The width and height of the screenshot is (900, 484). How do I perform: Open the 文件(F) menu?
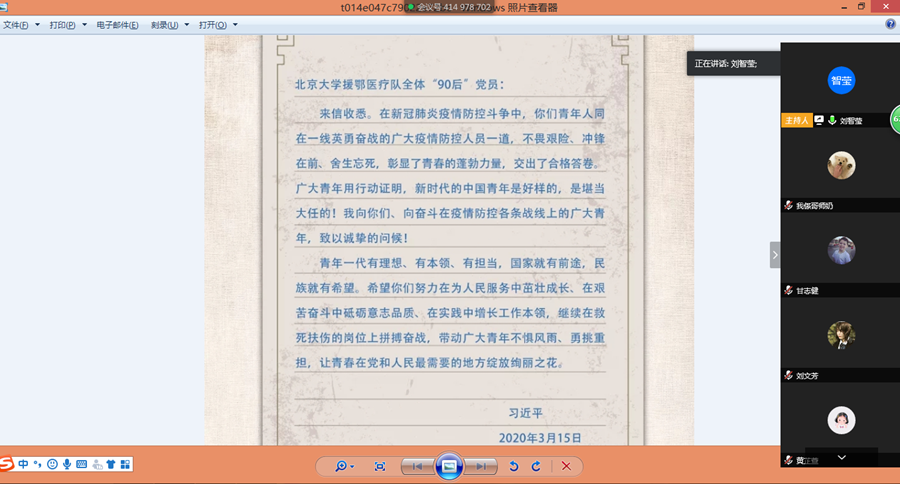pos(19,25)
